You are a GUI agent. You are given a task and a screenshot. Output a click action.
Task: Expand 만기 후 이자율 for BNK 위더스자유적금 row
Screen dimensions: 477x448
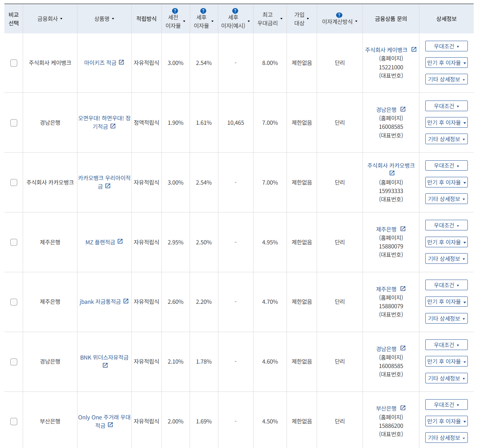click(446, 361)
